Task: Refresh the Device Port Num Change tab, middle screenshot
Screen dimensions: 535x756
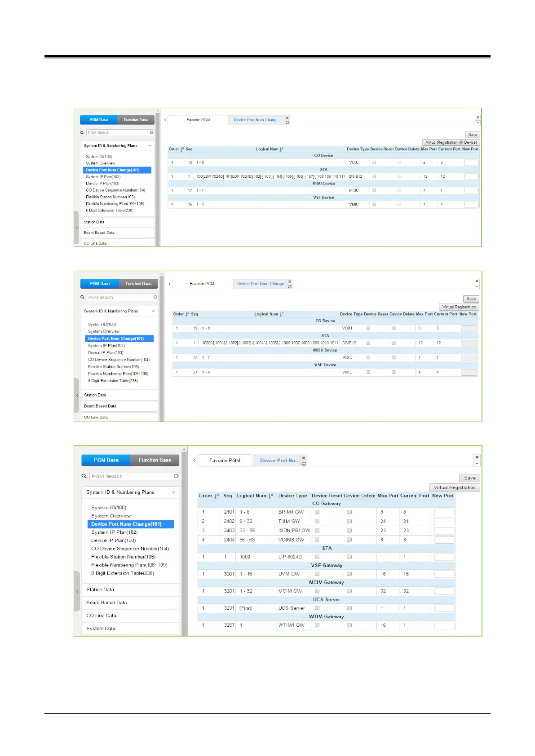Action: pos(290,286)
